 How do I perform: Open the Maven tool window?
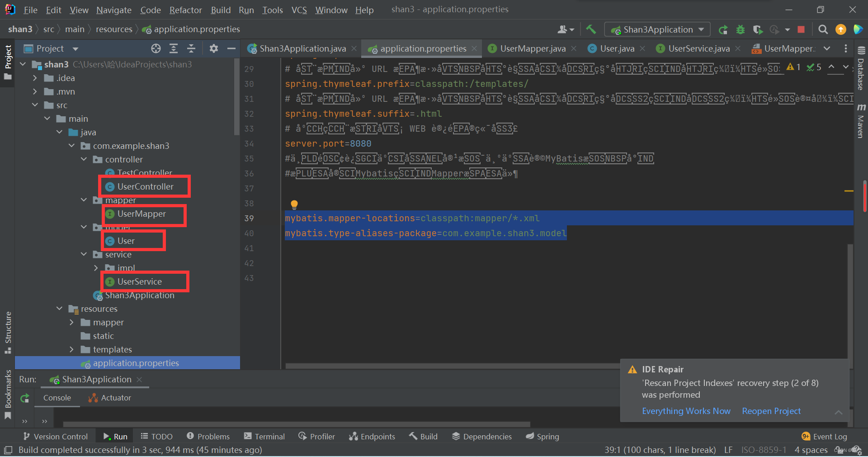(x=861, y=121)
